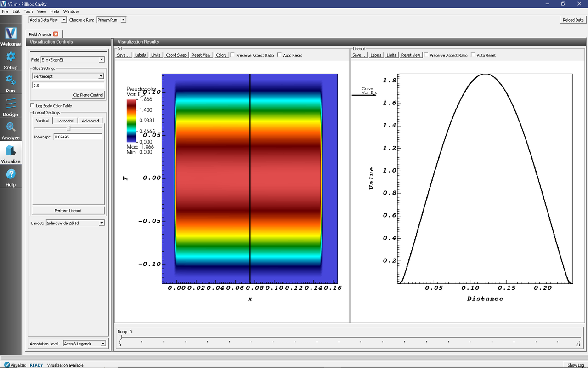Enable Preserve Aspect Ratio in Lineout panel
This screenshot has width=588, height=368.
coord(426,55)
